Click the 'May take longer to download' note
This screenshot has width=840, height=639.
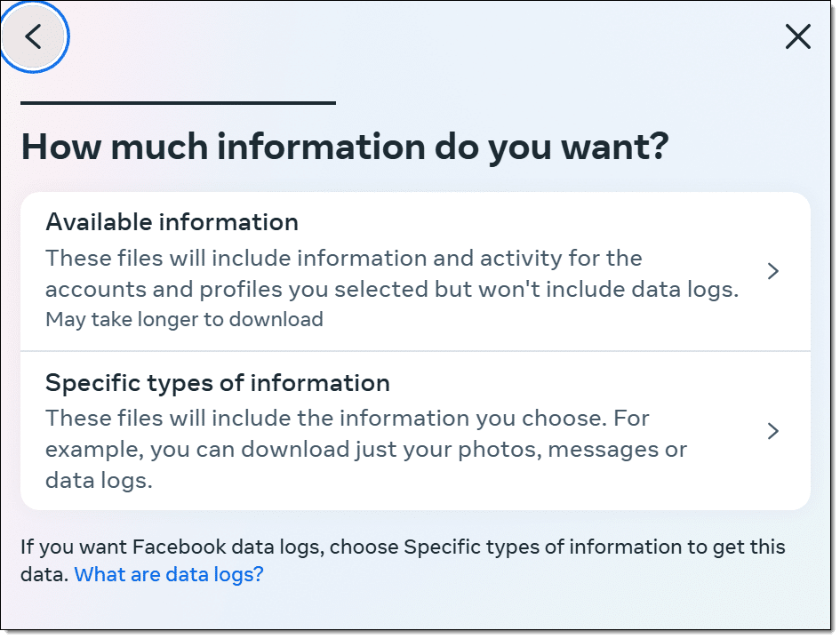184,320
